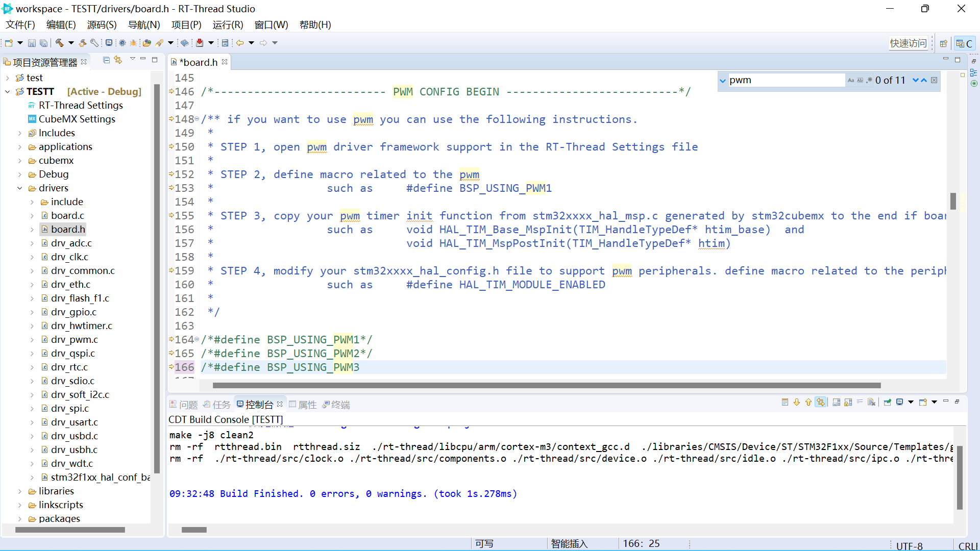Click the editor horizontal scrollbar
Image resolution: width=980 pixels, height=551 pixels.
click(x=546, y=385)
